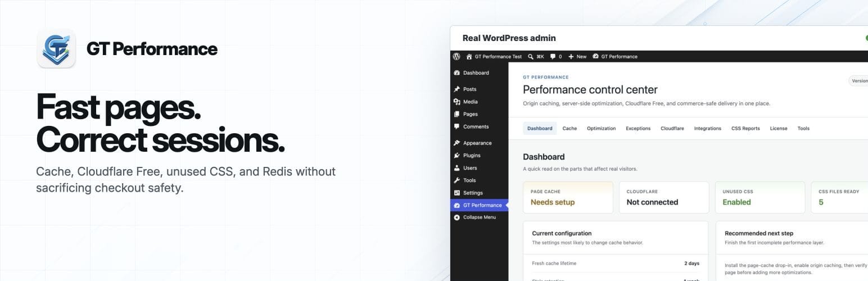Click the Recommended next step heading

[x=759, y=233]
